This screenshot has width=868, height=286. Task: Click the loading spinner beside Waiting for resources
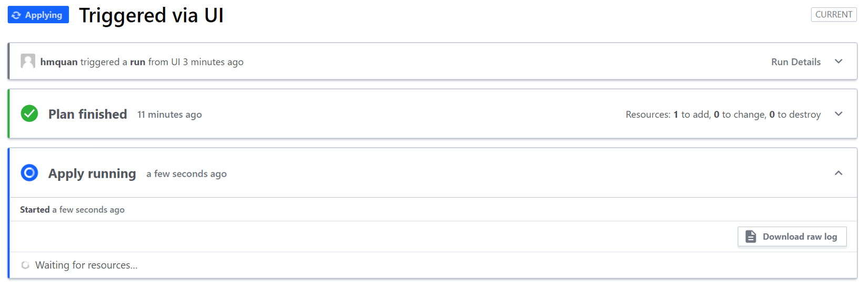25,265
